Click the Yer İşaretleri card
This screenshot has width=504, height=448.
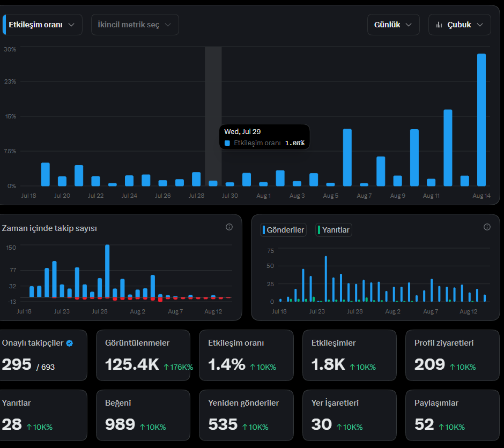(x=350, y=415)
